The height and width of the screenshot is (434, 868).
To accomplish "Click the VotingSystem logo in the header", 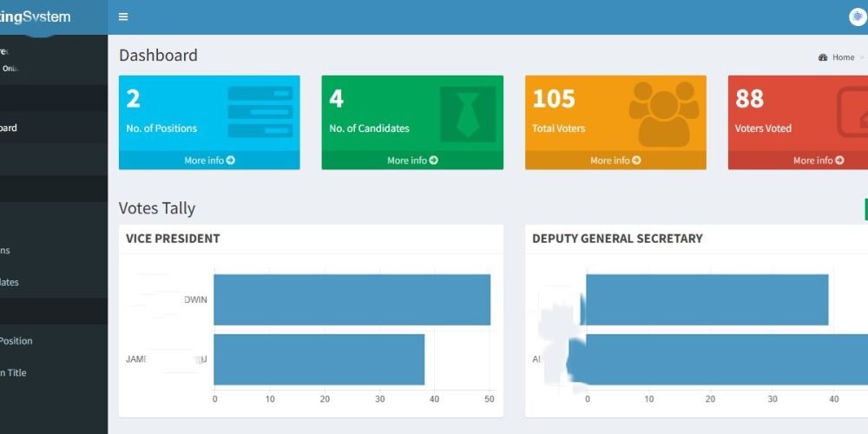I will (39, 17).
